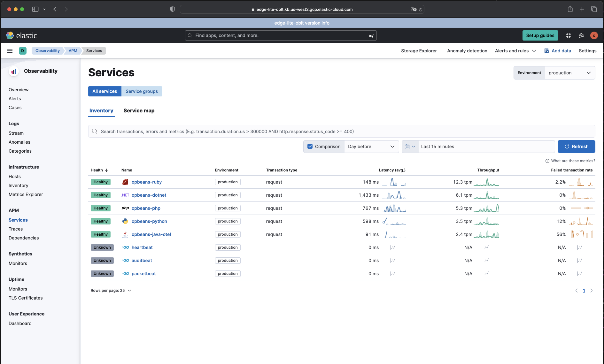Expand Alerts and rules menu
Screen dimensions: 604x364
click(x=515, y=51)
